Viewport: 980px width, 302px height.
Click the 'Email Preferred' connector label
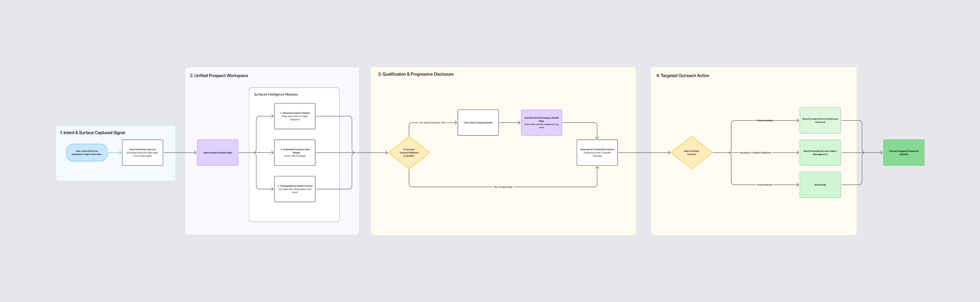click(x=765, y=185)
